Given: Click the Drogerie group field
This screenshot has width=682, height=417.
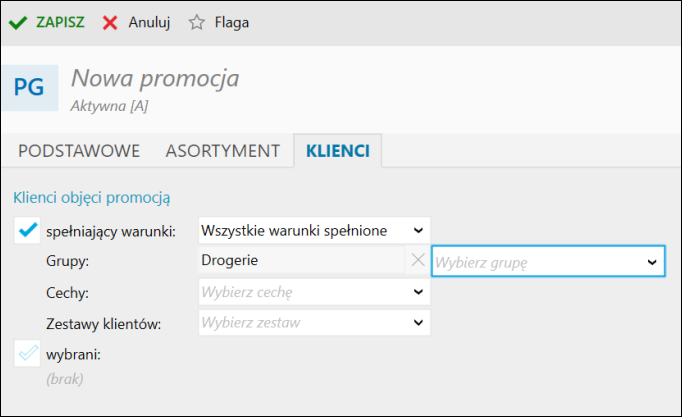Looking at the screenshot, I should click(302, 260).
